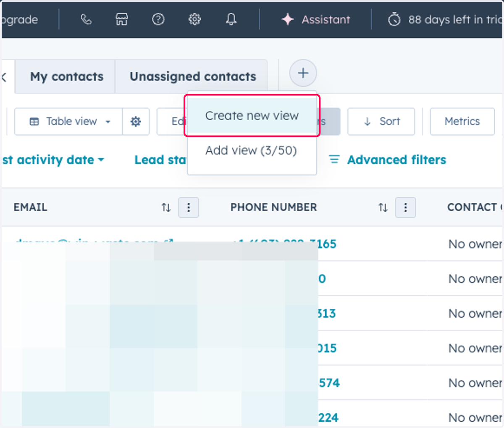Expand the Table view dropdown
The image size is (504, 428).
pos(69,121)
